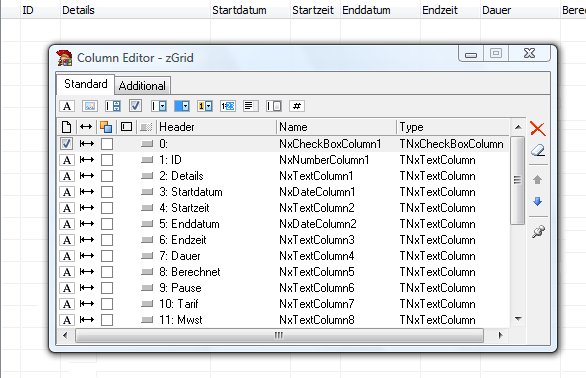
Task: Tick the checkbox in the Dauer row
Action: [x=107, y=256]
